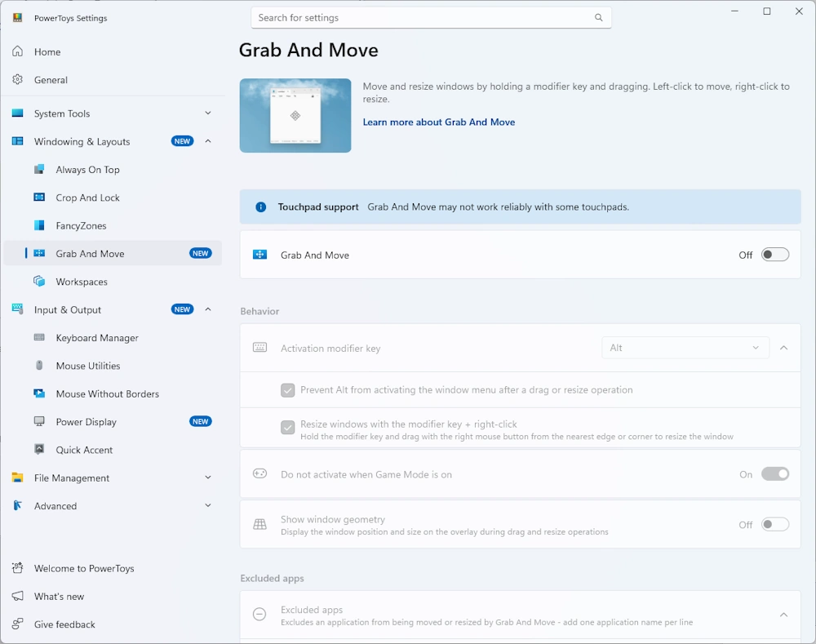Click the Crop And Lock icon
The width and height of the screenshot is (816, 644).
pos(39,198)
